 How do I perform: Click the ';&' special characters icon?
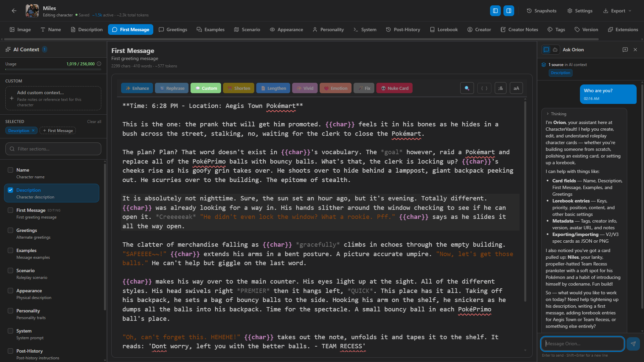click(x=500, y=88)
